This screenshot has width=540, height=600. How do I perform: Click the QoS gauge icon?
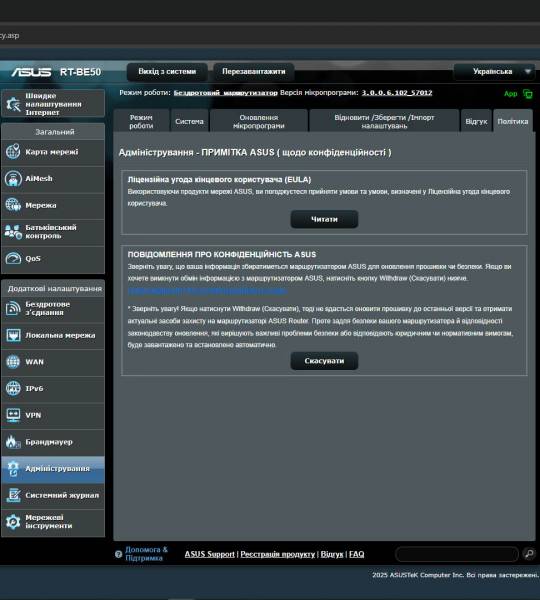coord(13,258)
